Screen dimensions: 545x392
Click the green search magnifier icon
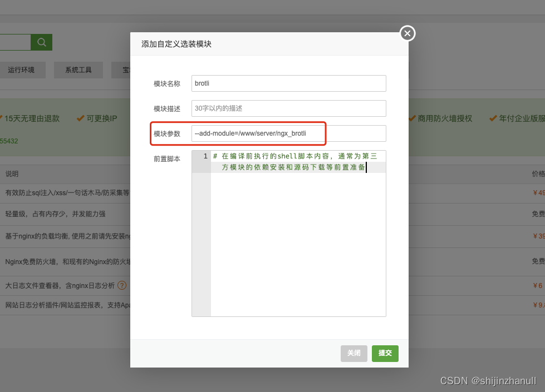[x=41, y=42]
